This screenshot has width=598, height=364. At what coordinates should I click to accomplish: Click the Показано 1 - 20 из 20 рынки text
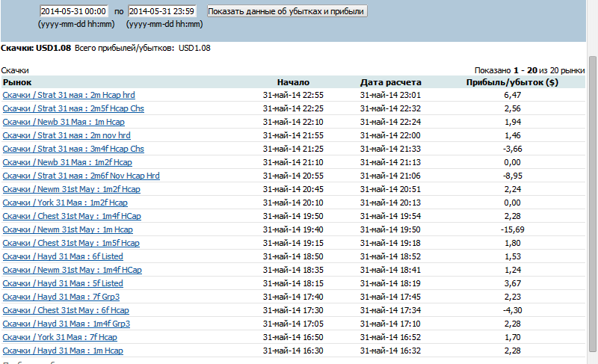tap(529, 70)
